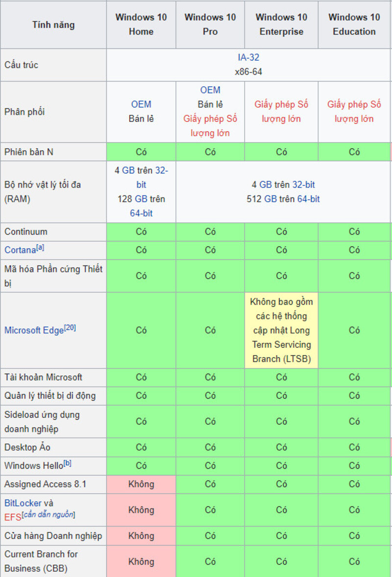Viewport: 392px width, 577px height.
Task: Click the 'Bộ nhớ vật lý tối đa (RAM)' label
Action: click(x=43, y=192)
